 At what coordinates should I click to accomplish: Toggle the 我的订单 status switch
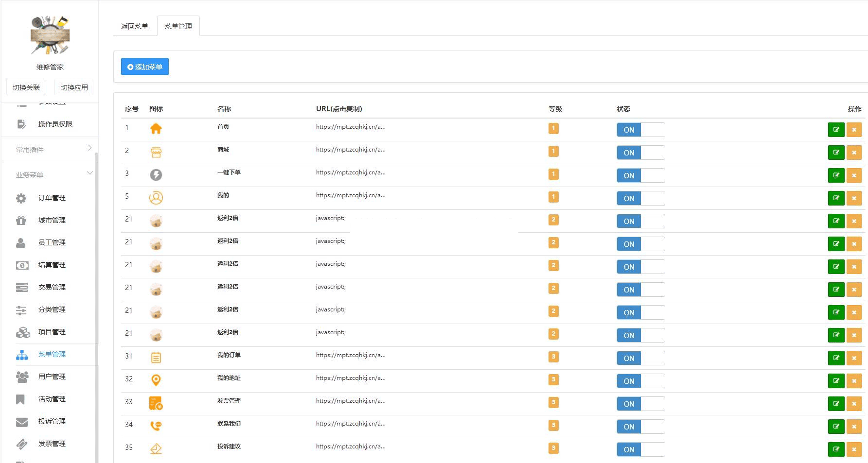tap(640, 358)
